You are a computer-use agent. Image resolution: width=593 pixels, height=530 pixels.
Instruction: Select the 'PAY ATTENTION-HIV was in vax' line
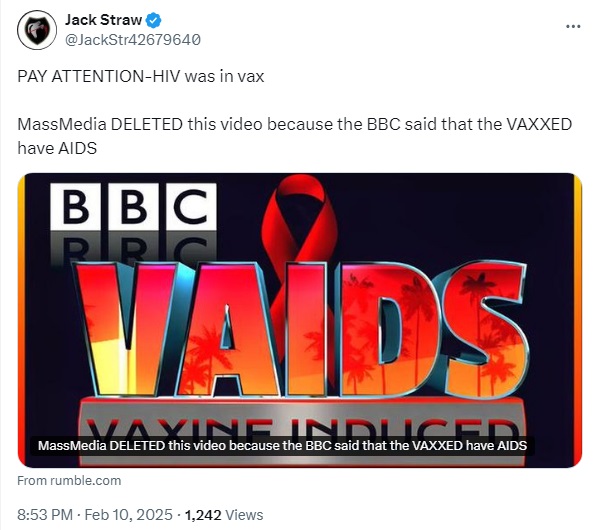pos(141,76)
